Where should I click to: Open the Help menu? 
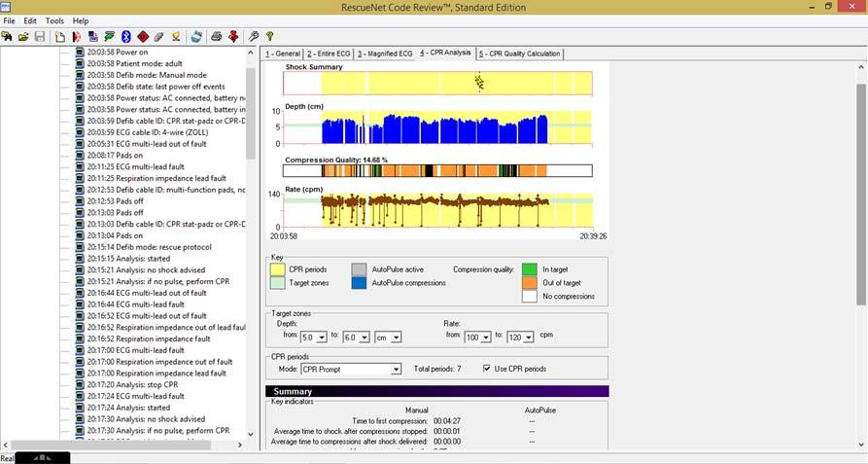(x=81, y=20)
